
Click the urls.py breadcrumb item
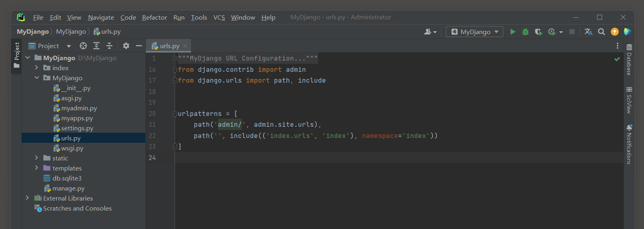click(107, 31)
